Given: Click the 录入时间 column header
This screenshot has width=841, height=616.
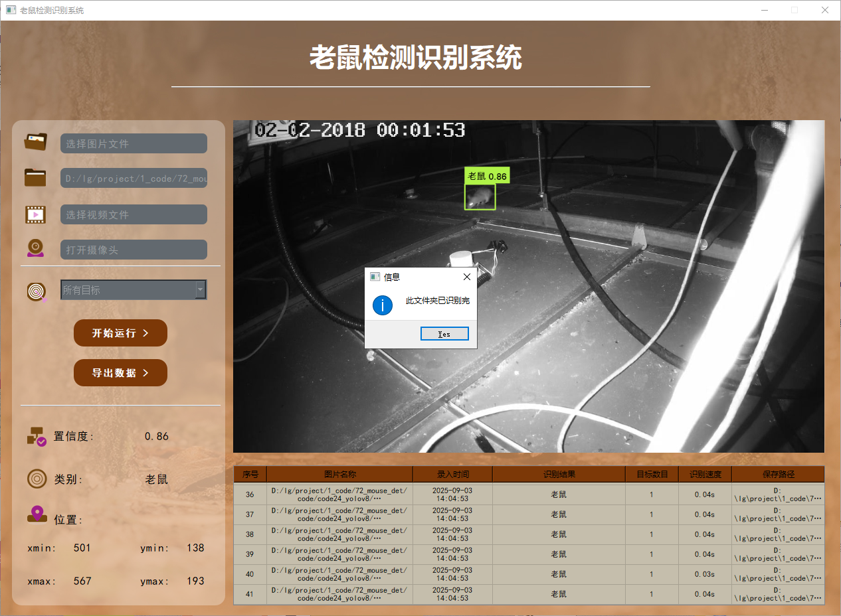Looking at the screenshot, I should pyautogui.click(x=452, y=474).
